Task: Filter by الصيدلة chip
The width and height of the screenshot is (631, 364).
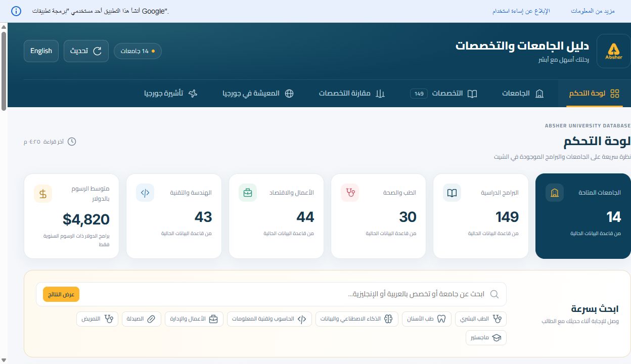Action: point(142,319)
